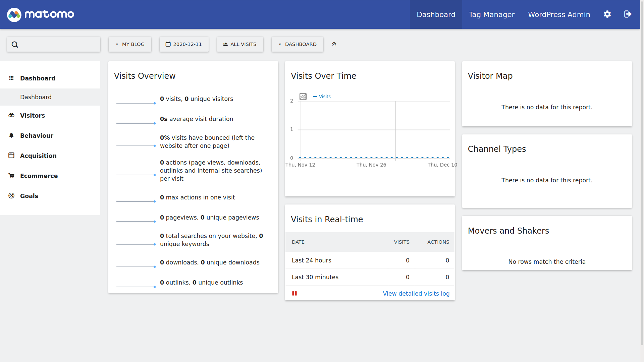The width and height of the screenshot is (644, 362).
Task: Open settings gear icon
Action: 607,14
